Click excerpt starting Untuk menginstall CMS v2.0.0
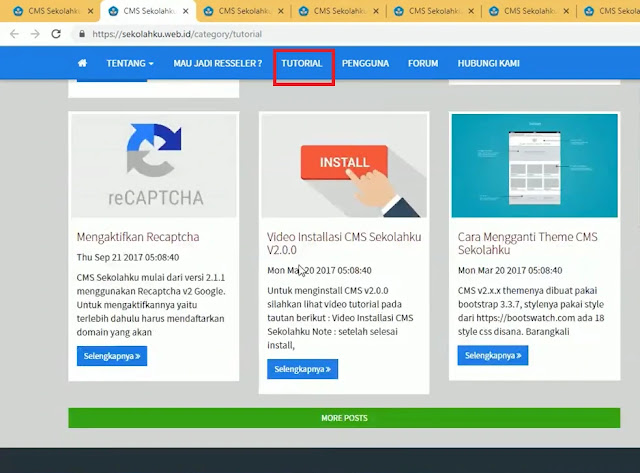 point(340,318)
